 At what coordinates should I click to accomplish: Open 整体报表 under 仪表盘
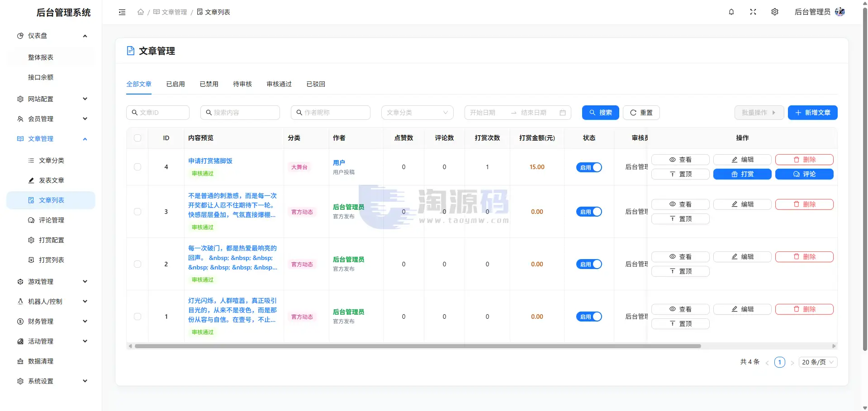click(x=51, y=57)
